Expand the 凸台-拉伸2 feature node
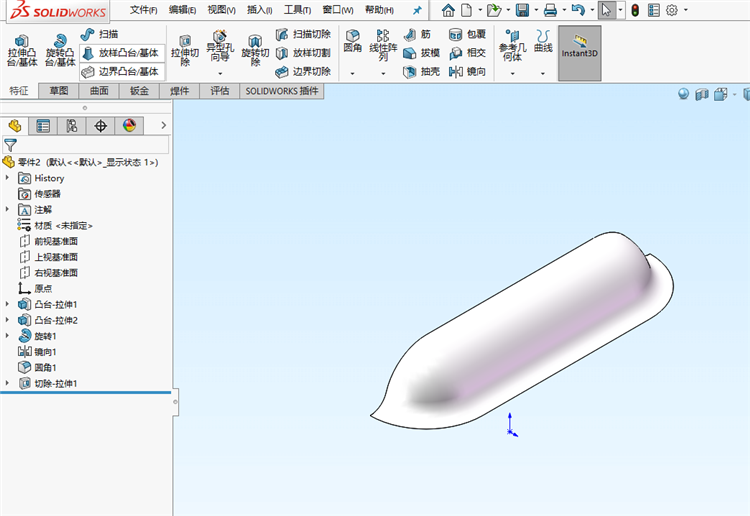Viewport: 750px width, 516px height. pyautogui.click(x=7, y=320)
